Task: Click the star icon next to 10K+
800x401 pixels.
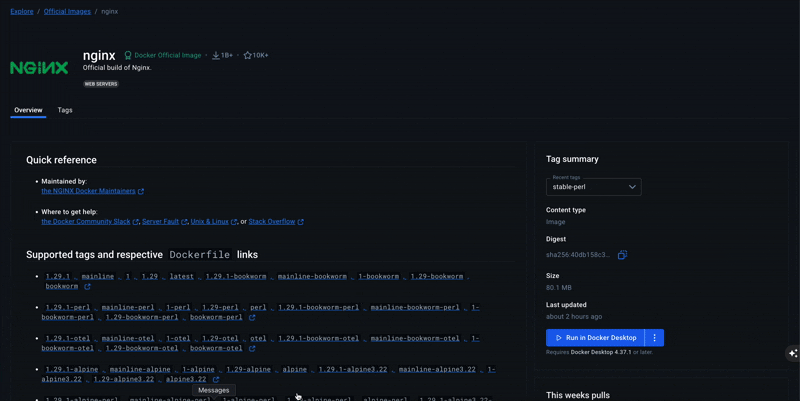Action: tap(247, 55)
